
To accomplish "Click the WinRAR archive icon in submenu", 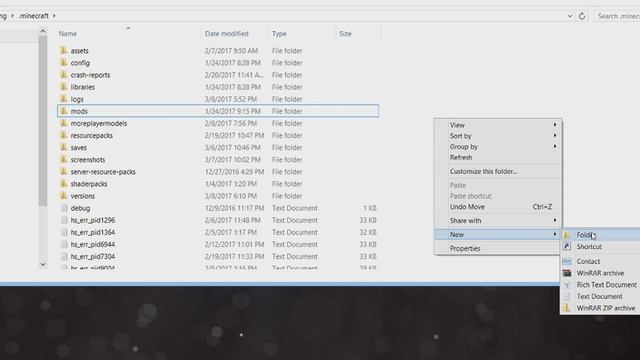I will pyautogui.click(x=567, y=273).
